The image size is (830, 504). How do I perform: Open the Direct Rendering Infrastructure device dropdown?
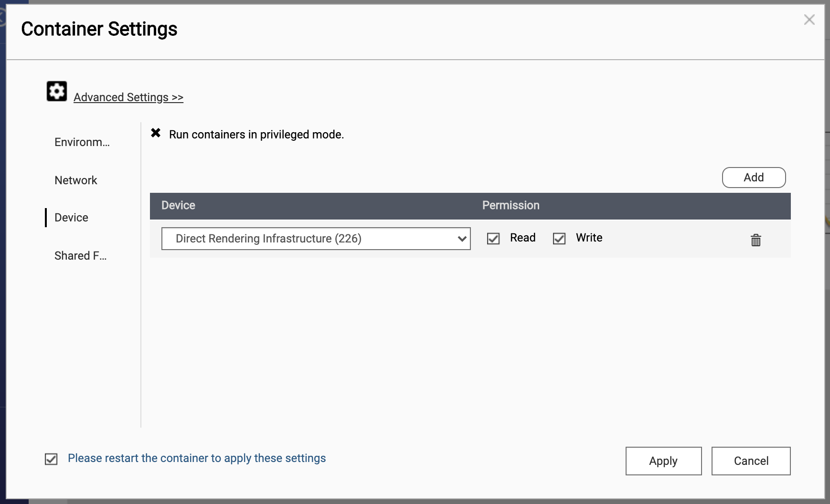coord(310,239)
